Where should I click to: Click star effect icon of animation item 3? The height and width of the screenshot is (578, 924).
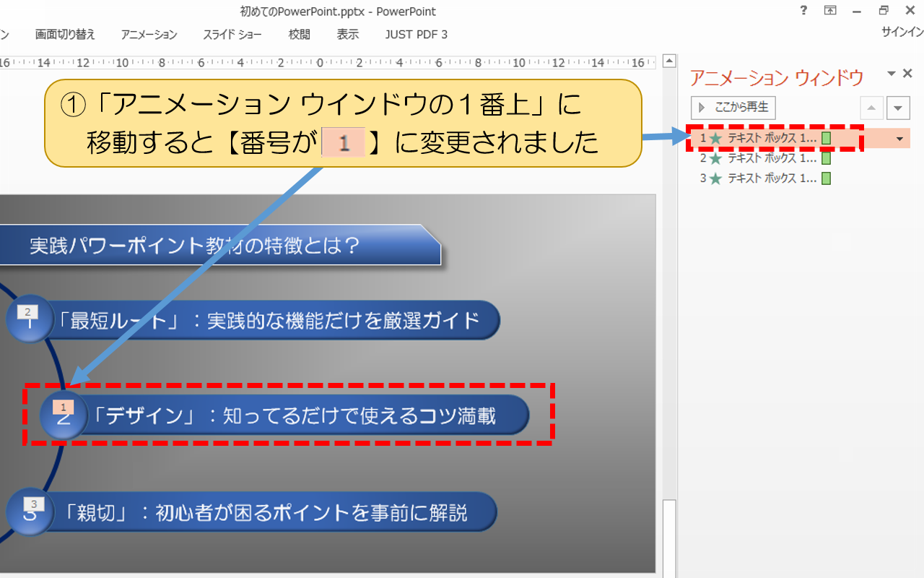point(715,178)
